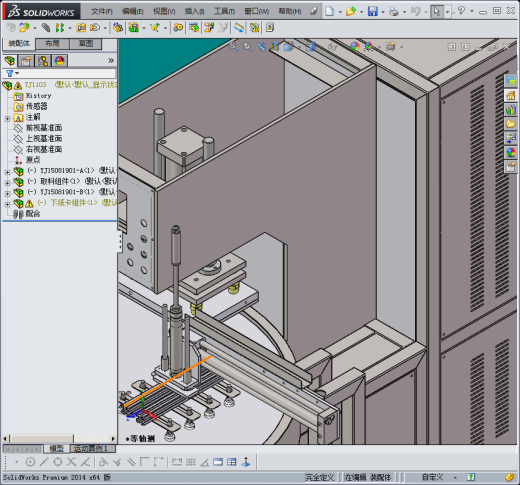
Task: Click the feature tree horizontal scrollbar
Action: (x=59, y=438)
